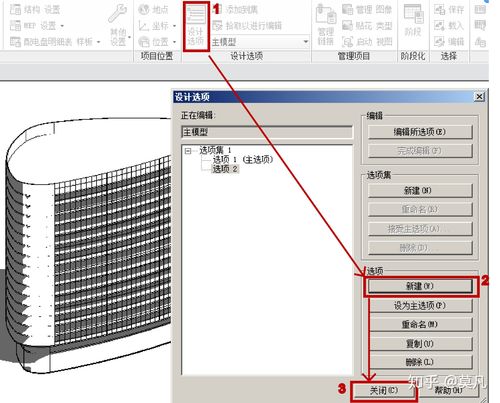Click the 地点 location tool
The width and height of the screenshot is (500, 403).
[153, 10]
